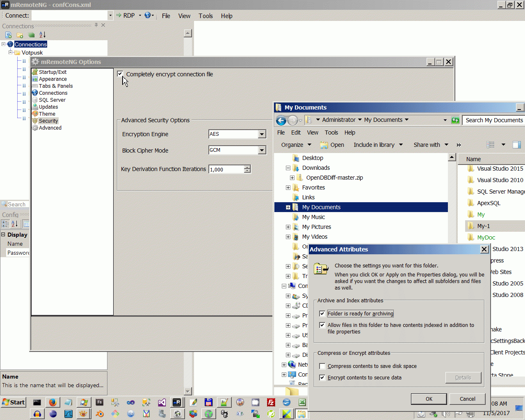Open the headphones audio app in taskbar
Viewport: 525px width, 420px height.
pos(37,414)
